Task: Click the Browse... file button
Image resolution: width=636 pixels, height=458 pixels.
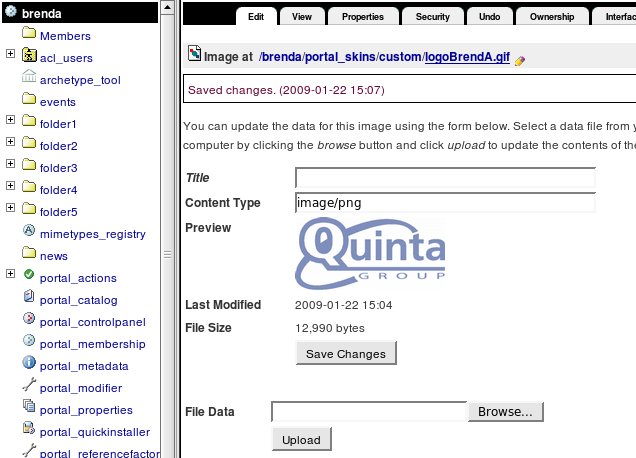Action: 505,411
